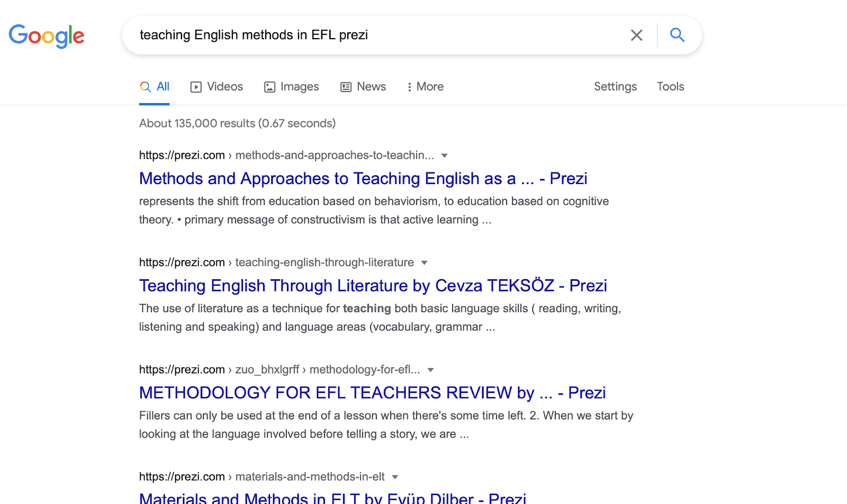Click snippet starting 'represents the shift from education'
The height and width of the screenshot is (504, 847).
tap(374, 210)
